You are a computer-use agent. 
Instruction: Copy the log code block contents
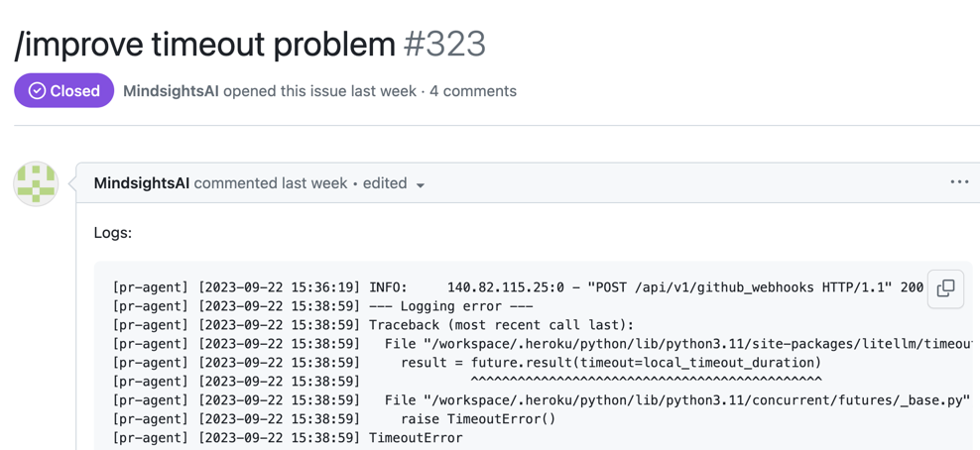pyautogui.click(x=945, y=288)
